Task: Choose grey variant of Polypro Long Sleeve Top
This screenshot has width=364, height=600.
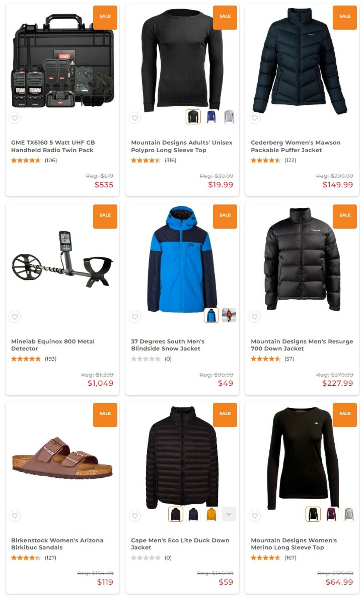Action: click(x=229, y=117)
